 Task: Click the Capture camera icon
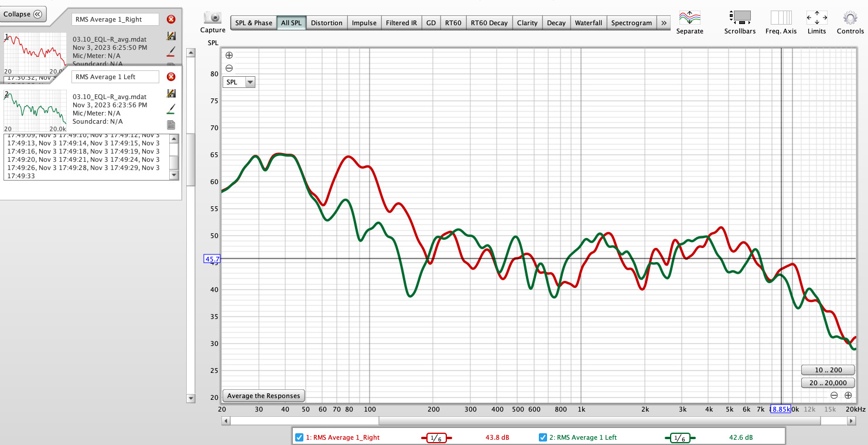[213, 18]
